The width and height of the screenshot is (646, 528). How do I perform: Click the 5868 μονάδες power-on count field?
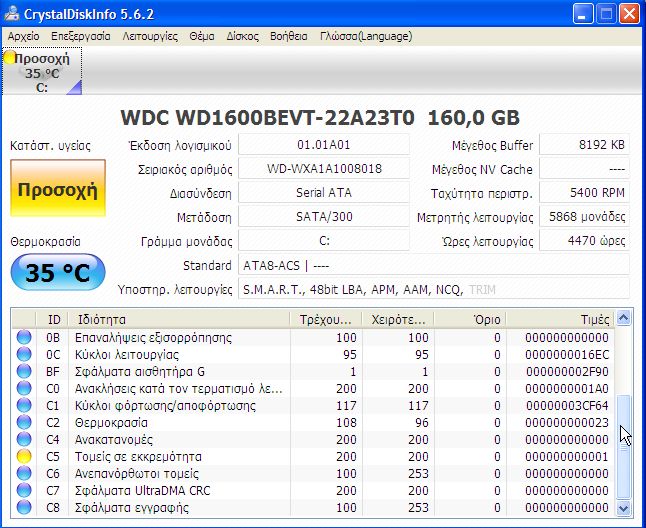584,217
